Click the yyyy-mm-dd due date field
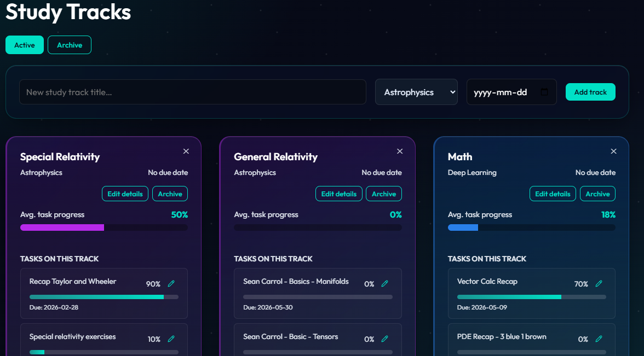 click(511, 92)
